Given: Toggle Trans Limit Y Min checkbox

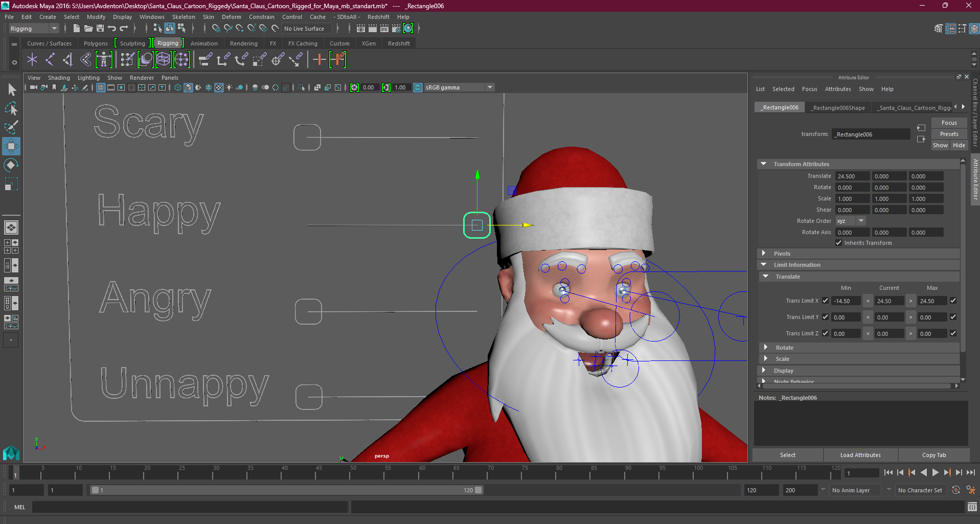Looking at the screenshot, I should point(825,317).
